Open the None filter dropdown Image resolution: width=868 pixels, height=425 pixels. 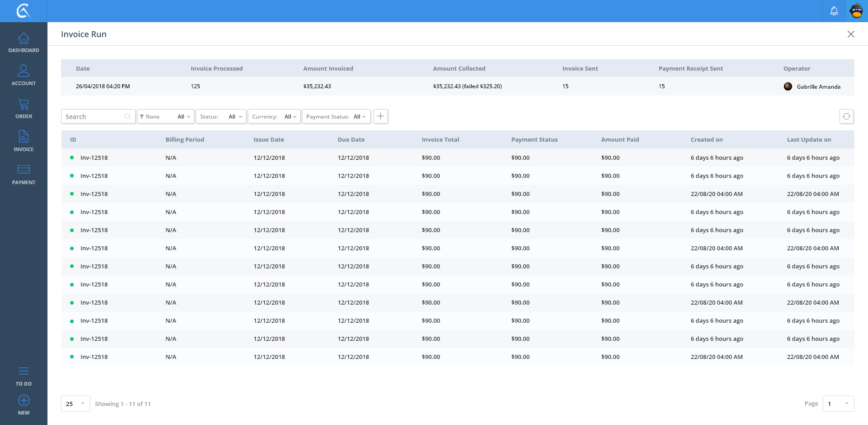point(165,116)
